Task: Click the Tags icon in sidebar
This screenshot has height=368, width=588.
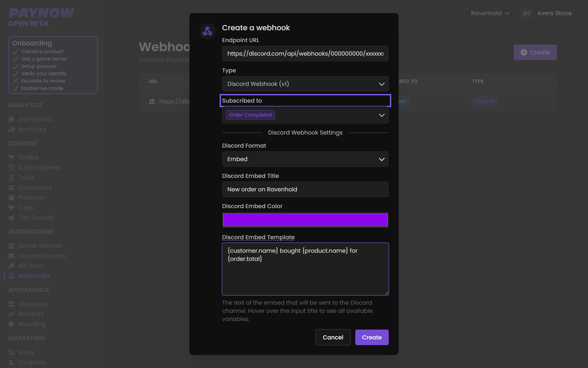Action: tap(11, 208)
